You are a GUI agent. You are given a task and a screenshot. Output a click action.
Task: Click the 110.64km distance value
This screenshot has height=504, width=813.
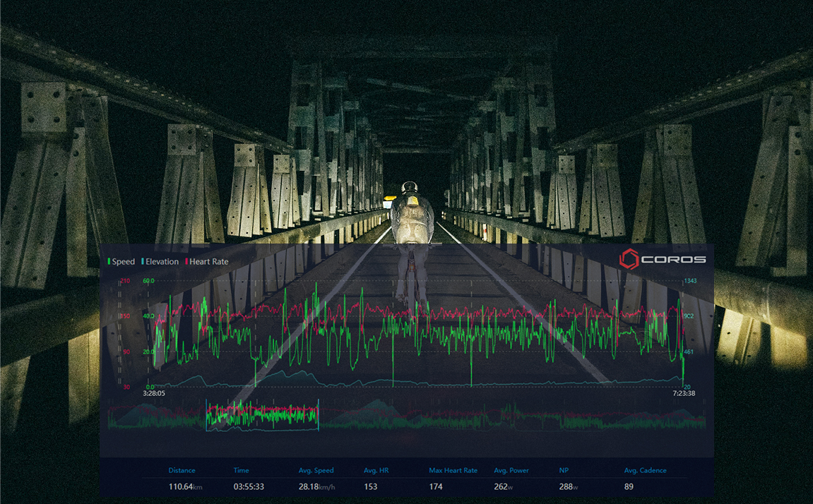pos(185,487)
